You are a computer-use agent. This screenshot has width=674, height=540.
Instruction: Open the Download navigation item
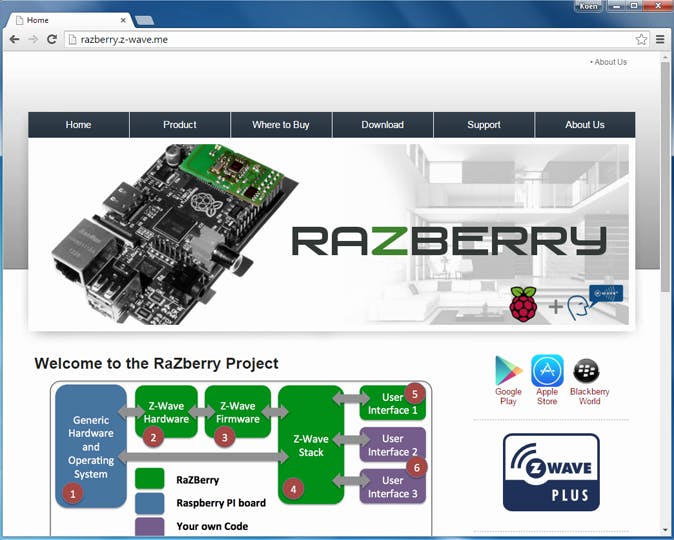click(x=382, y=125)
